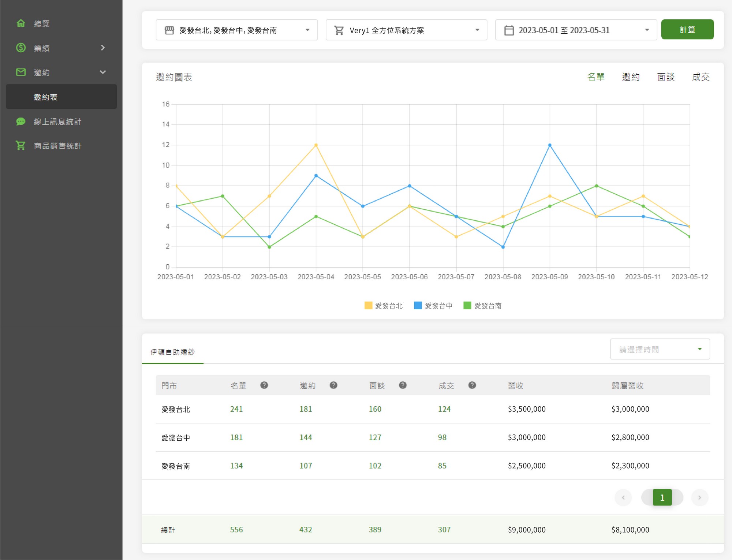Click 名單 value 241 for 愛發台北
This screenshot has width=732, height=560.
(x=236, y=409)
